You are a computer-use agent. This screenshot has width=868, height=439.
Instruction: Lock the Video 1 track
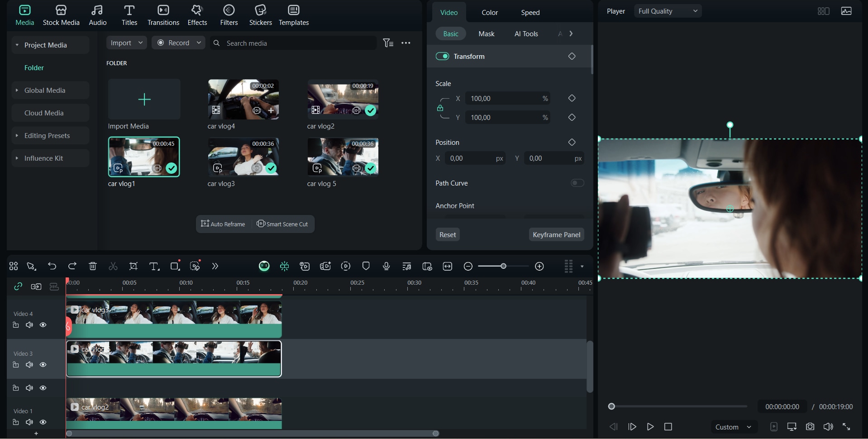click(16, 422)
